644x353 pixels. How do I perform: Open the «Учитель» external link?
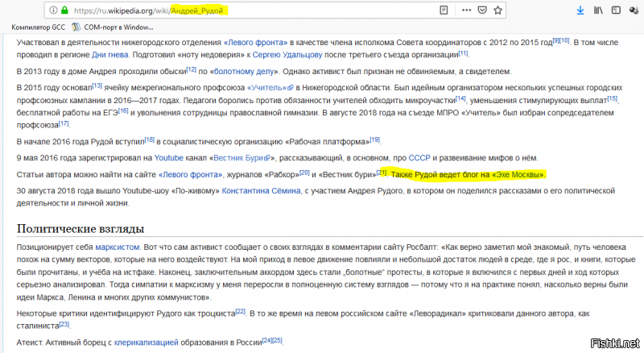pyautogui.click(x=270, y=88)
